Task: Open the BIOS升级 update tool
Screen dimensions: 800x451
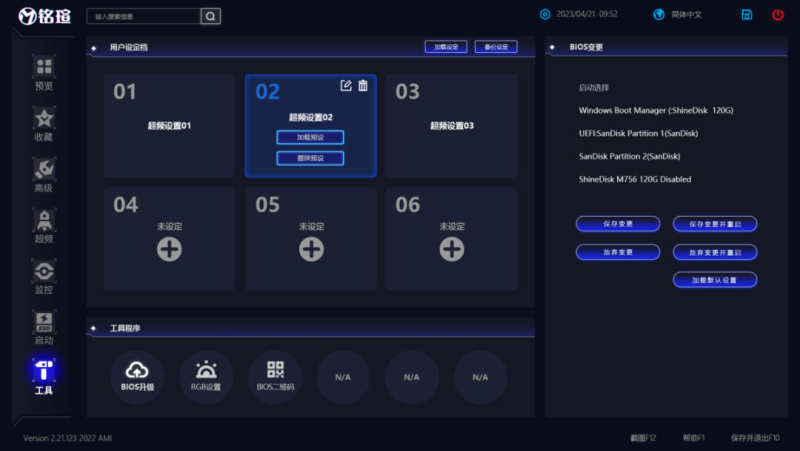Action: click(x=137, y=377)
